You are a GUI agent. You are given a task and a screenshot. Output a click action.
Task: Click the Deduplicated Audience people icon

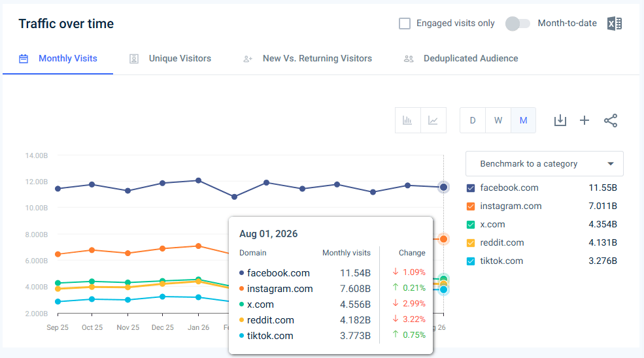point(409,59)
